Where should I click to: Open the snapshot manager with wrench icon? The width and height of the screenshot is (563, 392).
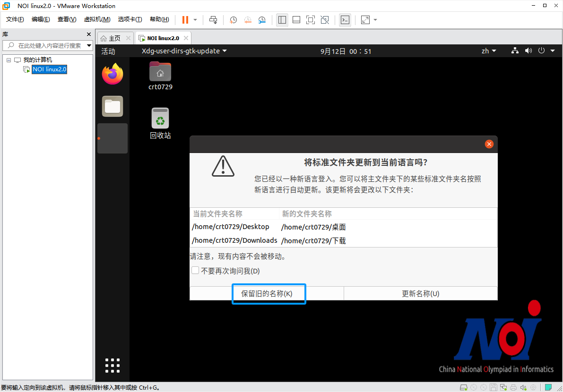pos(262,20)
